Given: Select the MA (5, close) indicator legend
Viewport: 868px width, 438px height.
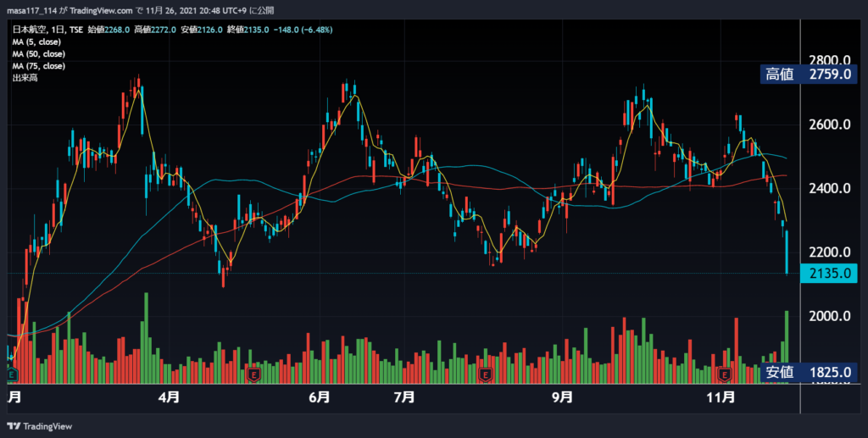Looking at the screenshot, I should coord(36,42).
